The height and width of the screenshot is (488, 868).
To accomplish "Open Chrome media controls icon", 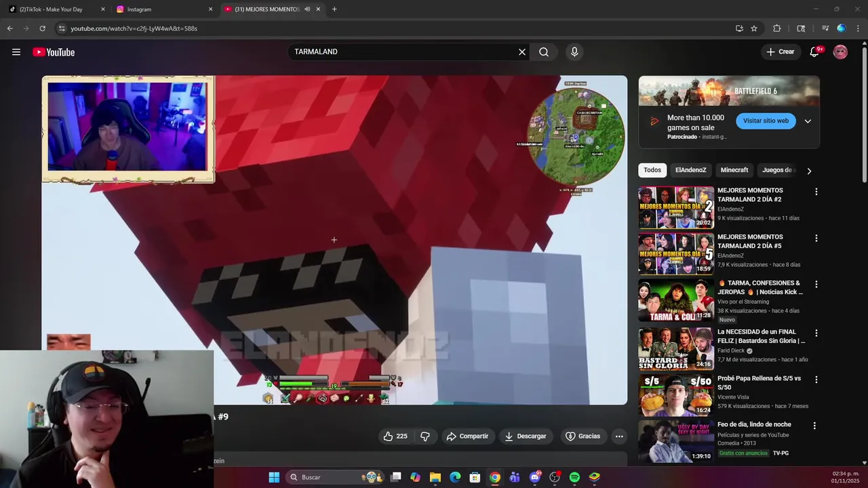I will point(825,28).
